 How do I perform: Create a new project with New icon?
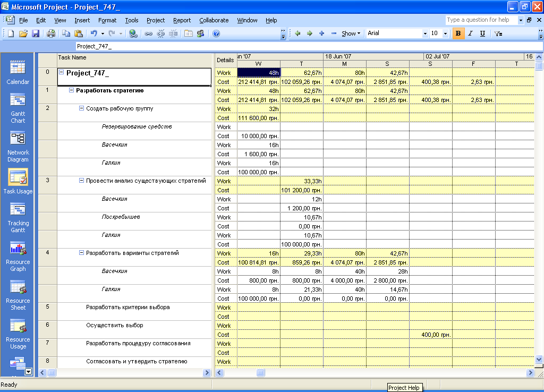tap(11, 33)
